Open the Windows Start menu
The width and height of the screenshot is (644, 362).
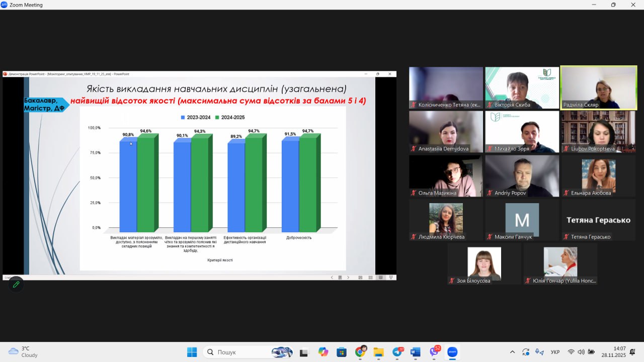tap(192, 352)
